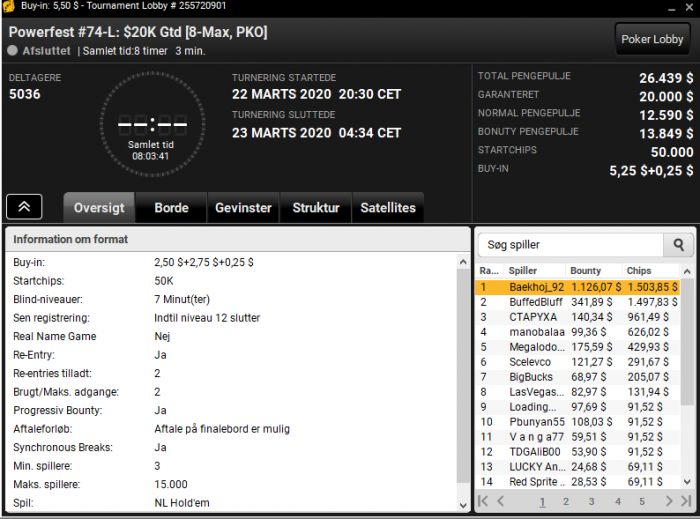
Task: Click the end date 23 MARTS 2020 text
Action: [282, 133]
